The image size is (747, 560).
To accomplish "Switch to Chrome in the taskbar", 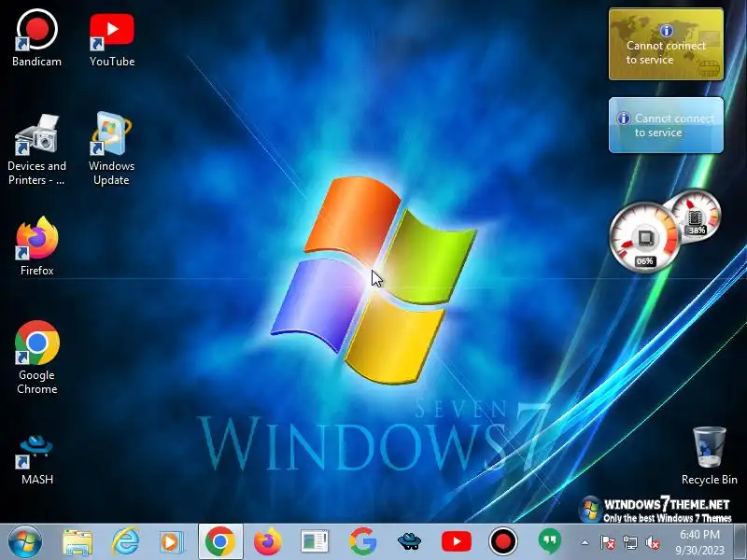I will 220,541.
